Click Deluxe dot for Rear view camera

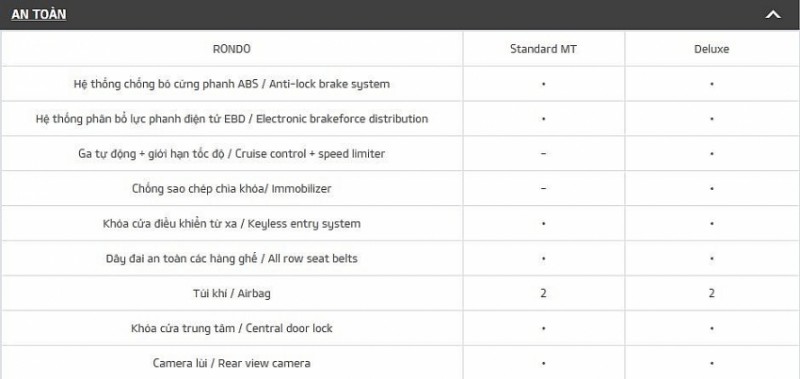711,363
